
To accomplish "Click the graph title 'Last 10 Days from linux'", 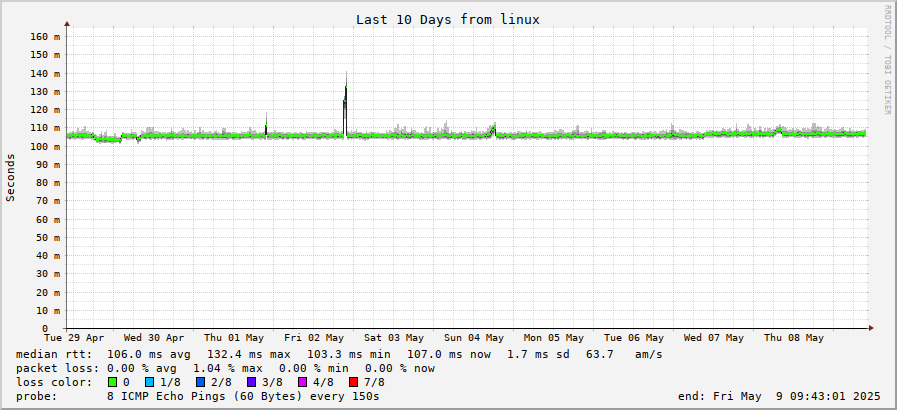I will (x=448, y=19).
